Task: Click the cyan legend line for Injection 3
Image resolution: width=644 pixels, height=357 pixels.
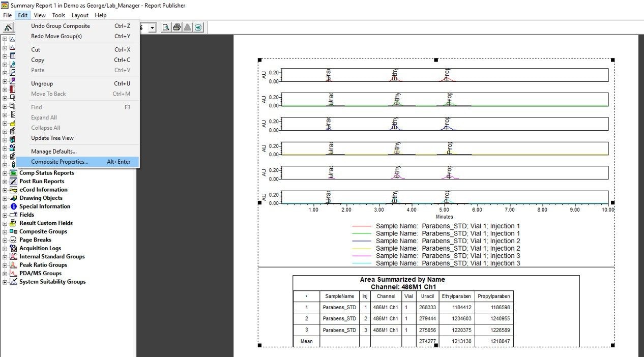Action: click(362, 263)
